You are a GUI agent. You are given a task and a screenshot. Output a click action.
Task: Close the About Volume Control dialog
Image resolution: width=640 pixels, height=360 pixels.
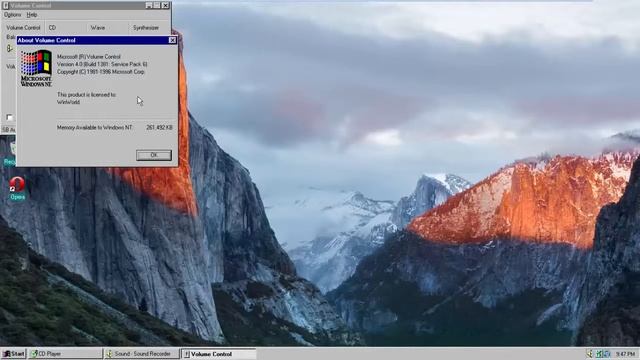[x=172, y=40]
